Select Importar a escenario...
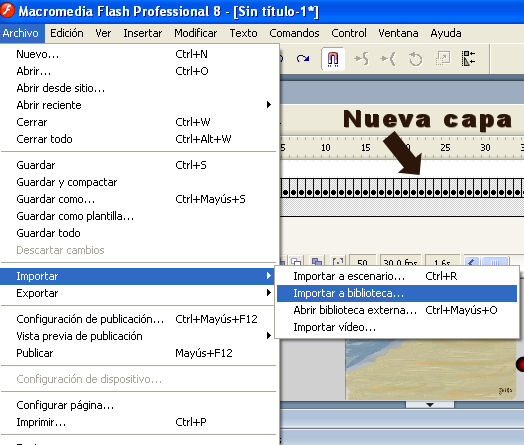This screenshot has height=445, width=524. click(x=397, y=276)
